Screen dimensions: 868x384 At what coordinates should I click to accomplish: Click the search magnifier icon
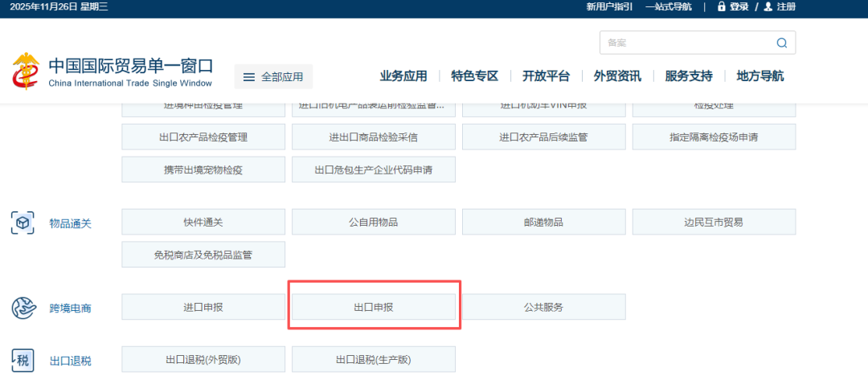tap(781, 43)
